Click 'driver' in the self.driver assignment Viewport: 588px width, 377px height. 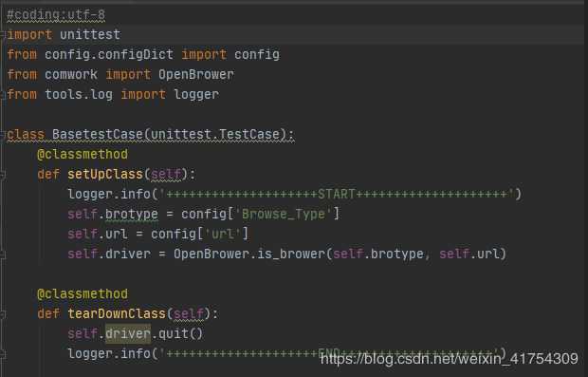pos(128,254)
